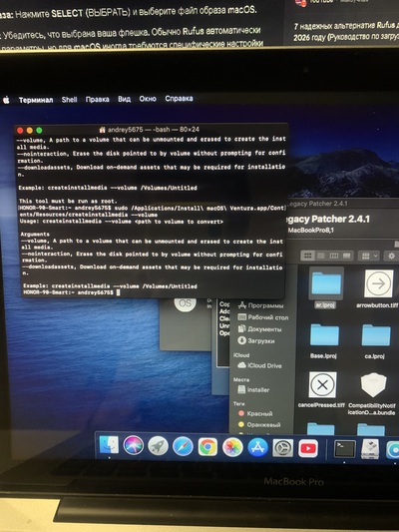Select the Base.lproj folder
The height and width of the screenshot is (532, 399).
point(324,340)
